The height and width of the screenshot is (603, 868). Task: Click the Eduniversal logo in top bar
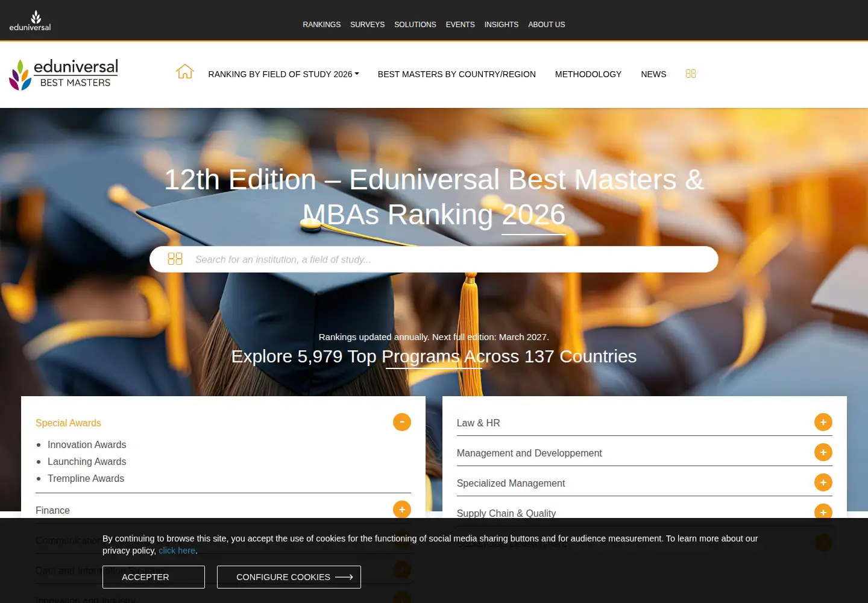(x=30, y=21)
